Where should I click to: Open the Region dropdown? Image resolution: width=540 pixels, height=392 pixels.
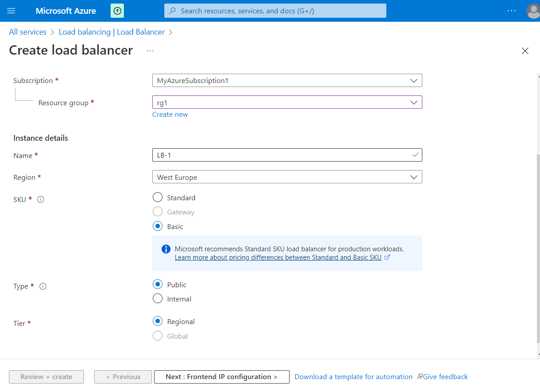click(287, 177)
